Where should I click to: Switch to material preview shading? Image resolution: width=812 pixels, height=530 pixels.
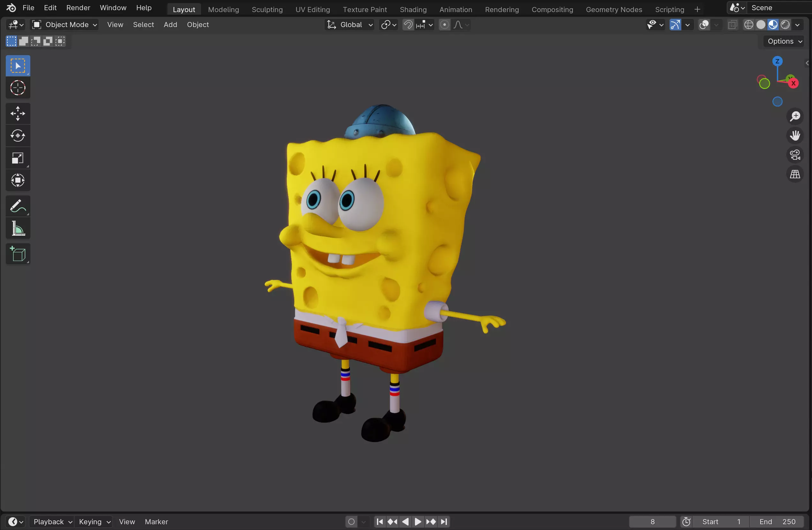(773, 25)
